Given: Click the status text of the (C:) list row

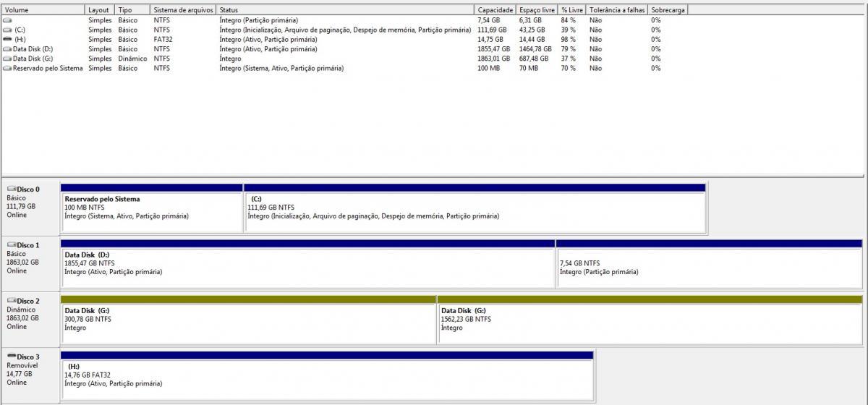Looking at the screenshot, I should click(345, 30).
